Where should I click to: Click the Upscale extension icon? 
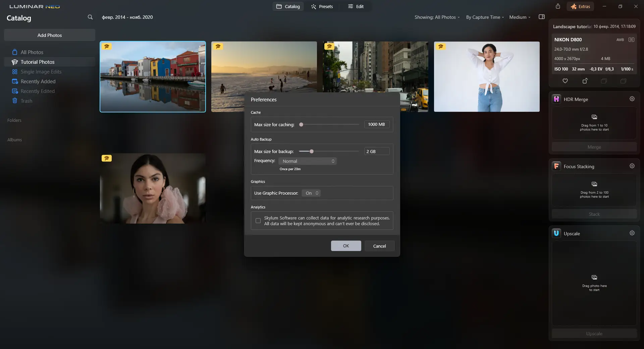[556, 233]
